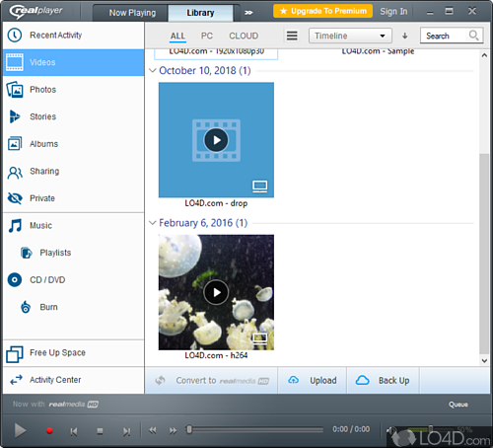Click the RealPlayer logo
Screen dimensions: 493x448
click(x=35, y=11)
